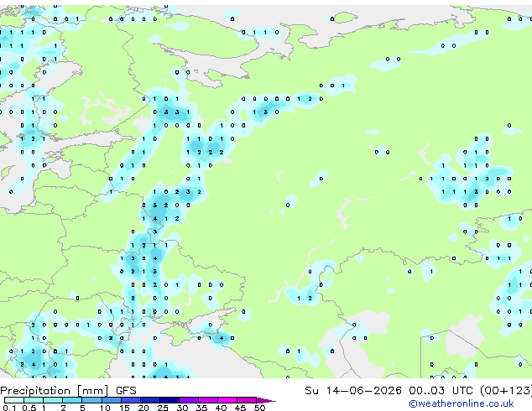Click the 'Su 14-06-2026' date text

pyautogui.click(x=353, y=391)
